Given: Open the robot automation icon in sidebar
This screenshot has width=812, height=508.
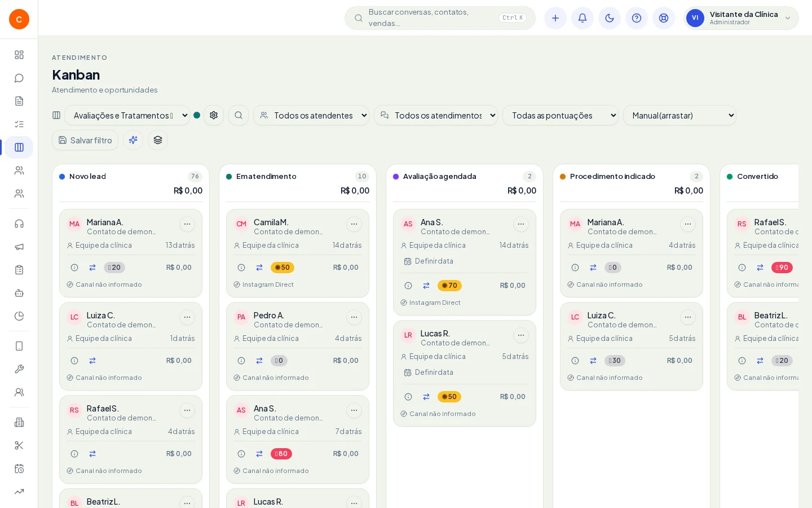Looking at the screenshot, I should (19, 293).
